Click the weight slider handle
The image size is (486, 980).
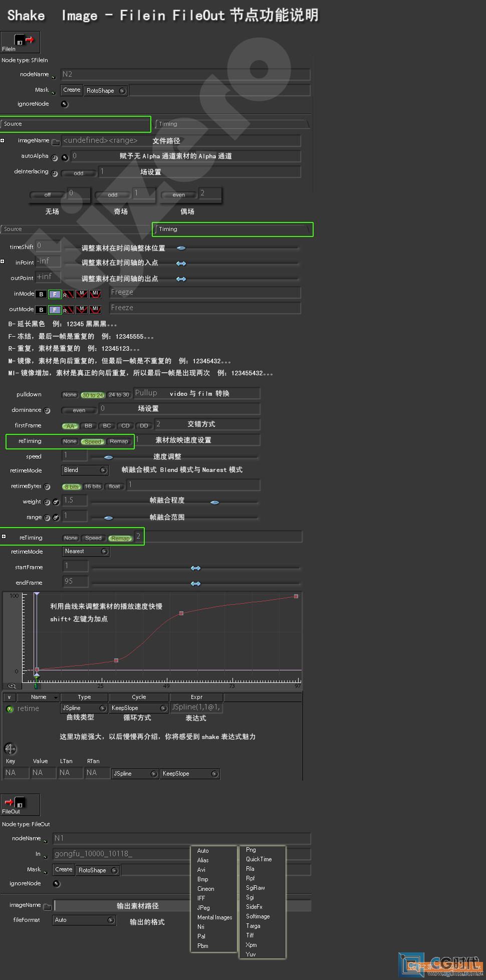pyautogui.click(x=214, y=502)
